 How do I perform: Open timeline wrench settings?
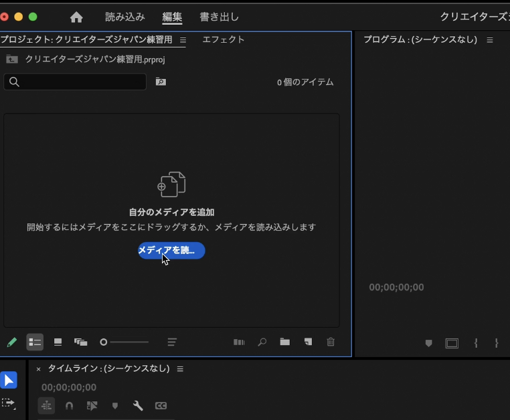pyautogui.click(x=138, y=405)
